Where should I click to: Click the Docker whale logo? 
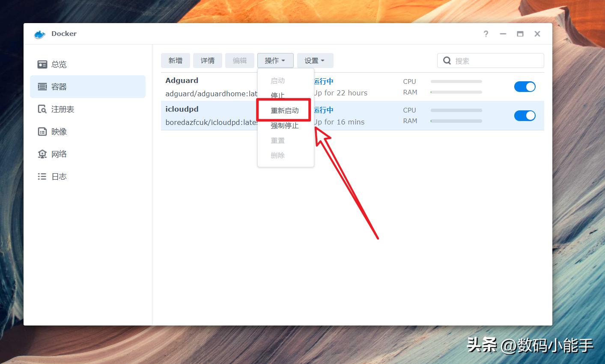pyautogui.click(x=39, y=34)
